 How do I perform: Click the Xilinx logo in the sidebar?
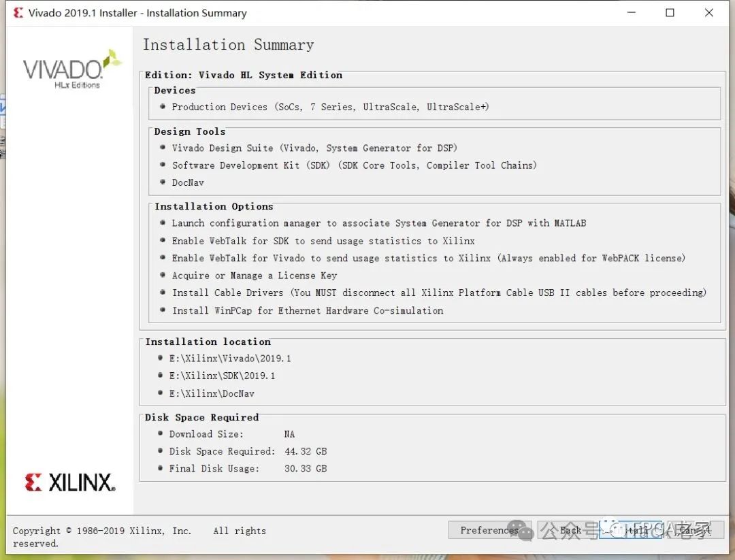tap(70, 482)
